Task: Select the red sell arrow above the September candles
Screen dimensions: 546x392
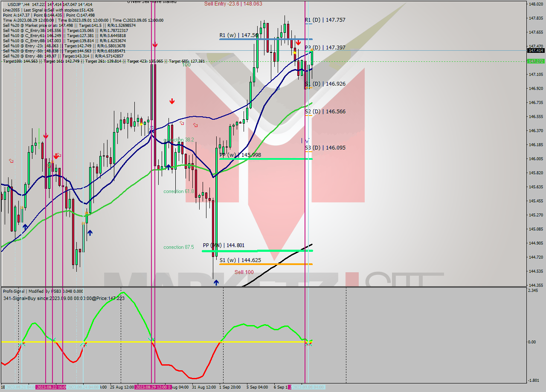Action: coord(298,43)
